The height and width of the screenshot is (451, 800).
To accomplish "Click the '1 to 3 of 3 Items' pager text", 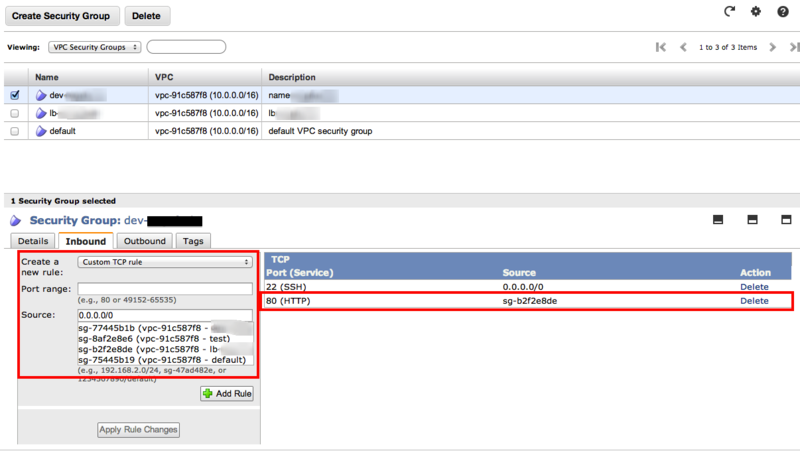I will (x=728, y=47).
